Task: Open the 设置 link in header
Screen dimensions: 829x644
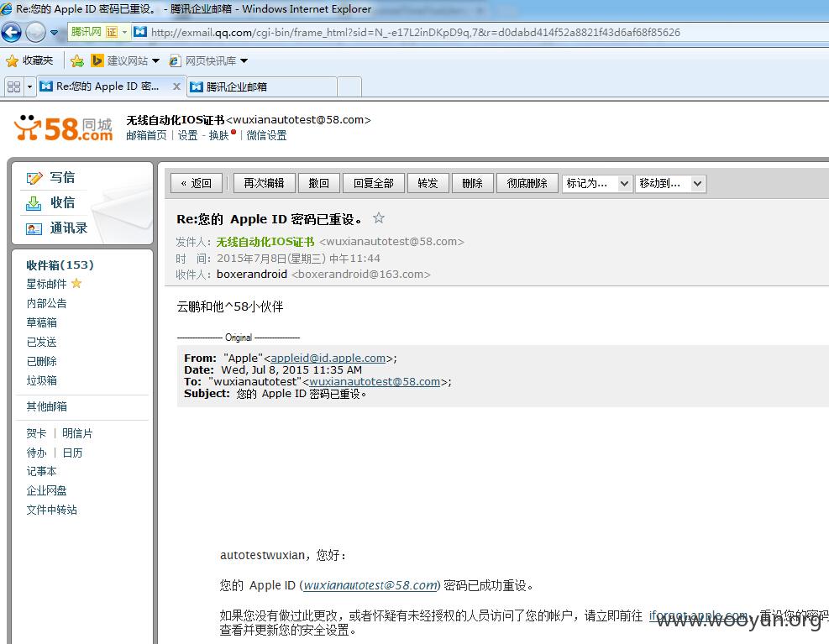Action: [x=187, y=135]
